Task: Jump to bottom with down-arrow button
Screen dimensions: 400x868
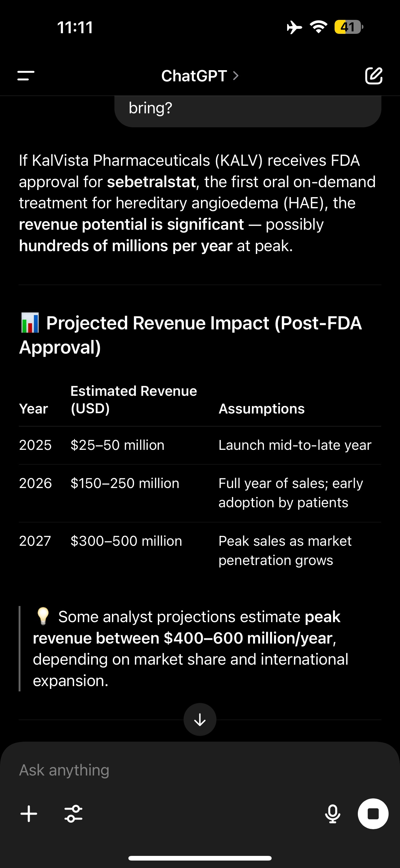Action: click(200, 719)
